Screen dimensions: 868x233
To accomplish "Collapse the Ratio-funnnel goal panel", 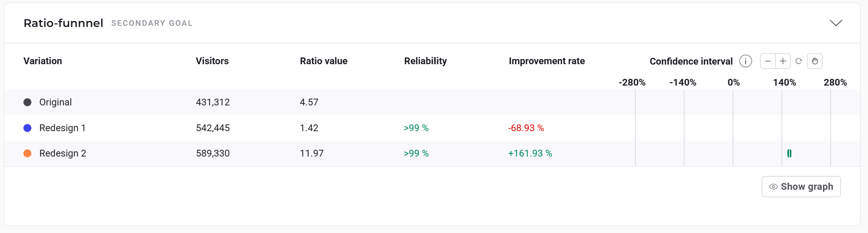I will 836,23.
